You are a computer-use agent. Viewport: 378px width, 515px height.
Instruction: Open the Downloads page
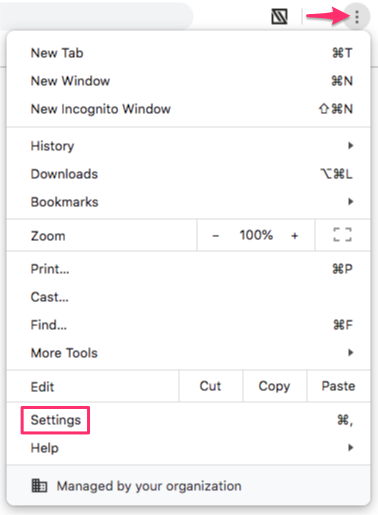[x=188, y=174]
